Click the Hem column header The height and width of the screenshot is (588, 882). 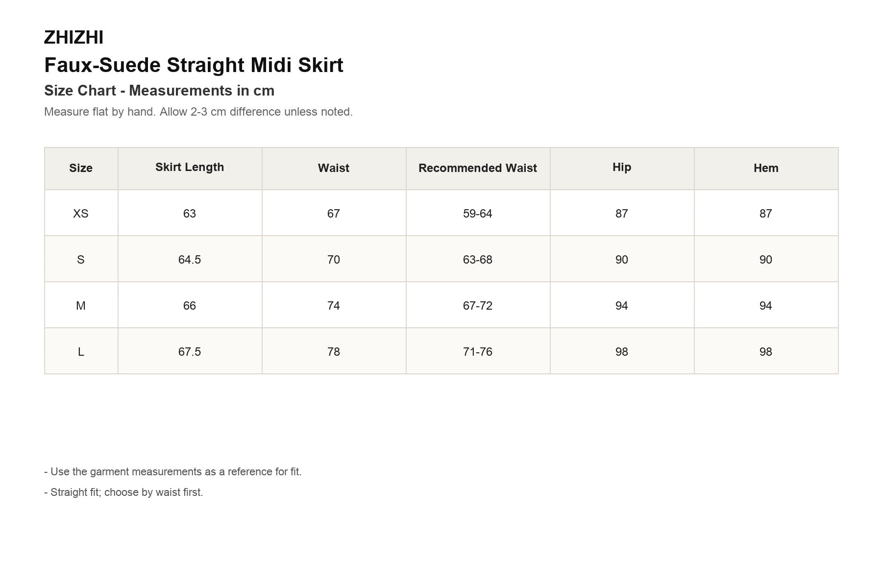pos(766,168)
